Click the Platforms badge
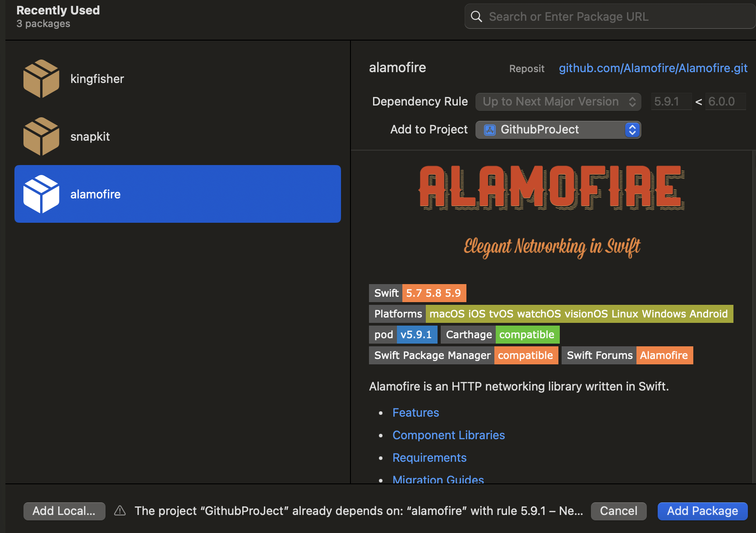 click(x=551, y=314)
